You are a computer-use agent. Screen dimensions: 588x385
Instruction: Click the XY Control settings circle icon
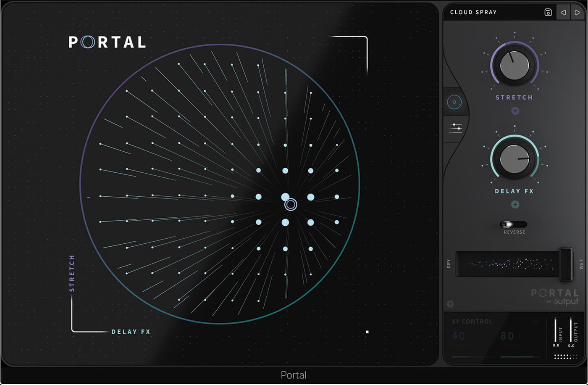[535, 321]
